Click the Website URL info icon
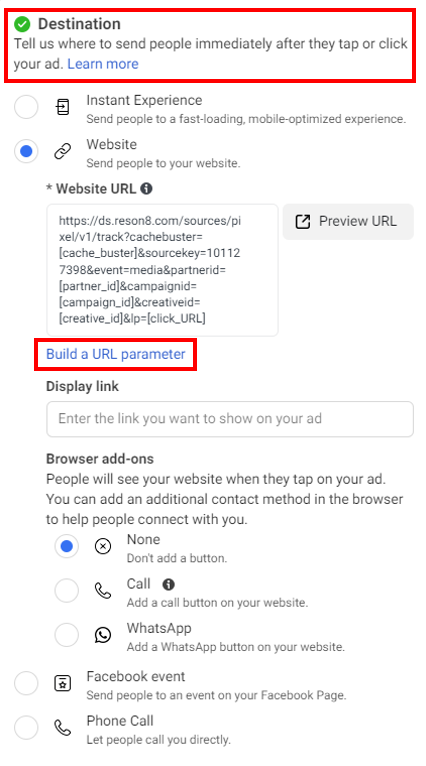This screenshot has height=766, width=426. pyautogui.click(x=146, y=189)
